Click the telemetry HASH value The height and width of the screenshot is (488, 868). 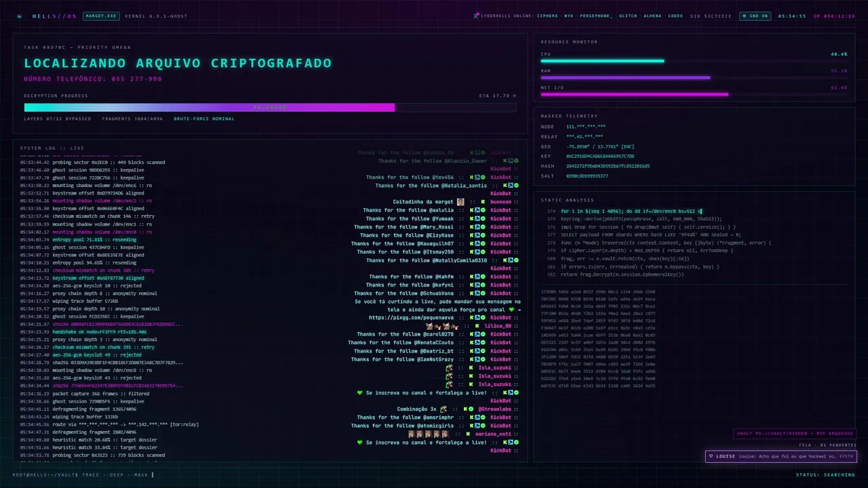[608, 166]
